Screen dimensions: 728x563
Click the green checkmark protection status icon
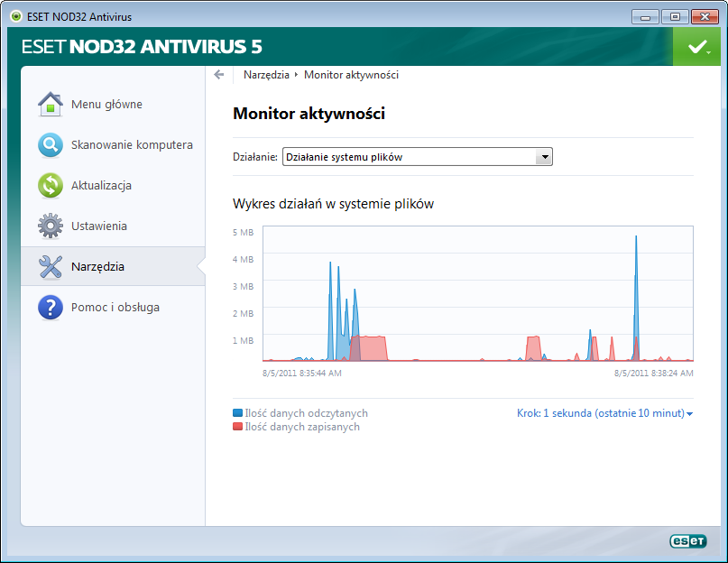[x=696, y=46]
